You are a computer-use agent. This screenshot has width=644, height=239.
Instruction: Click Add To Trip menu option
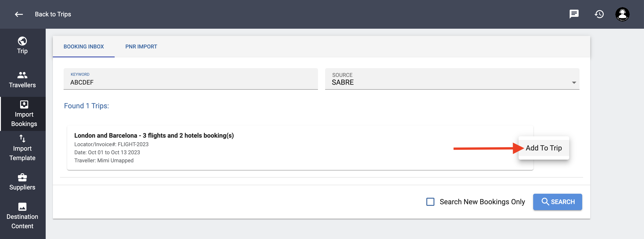pyautogui.click(x=543, y=148)
